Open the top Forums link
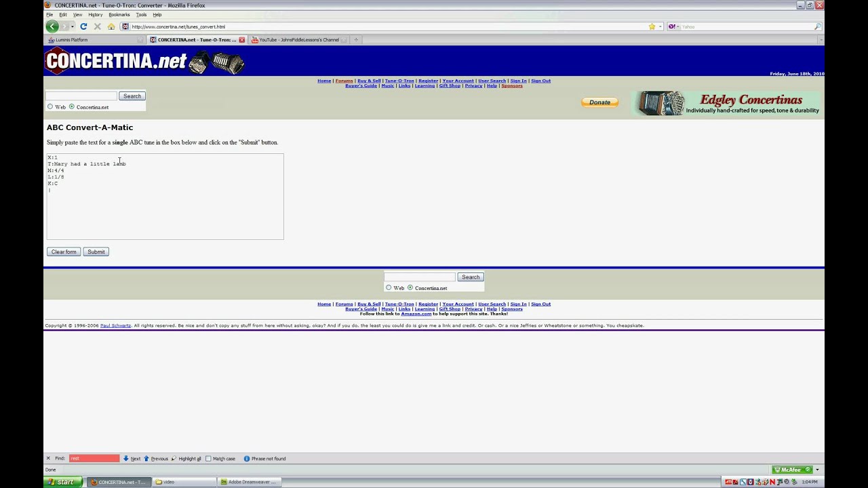This screenshot has width=868, height=488. pos(344,81)
